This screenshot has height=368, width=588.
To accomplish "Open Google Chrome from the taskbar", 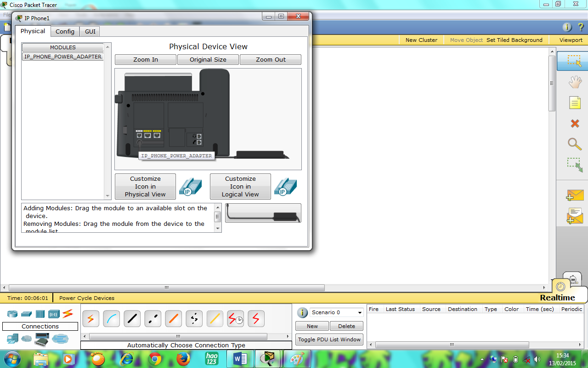I will pyautogui.click(x=155, y=359).
